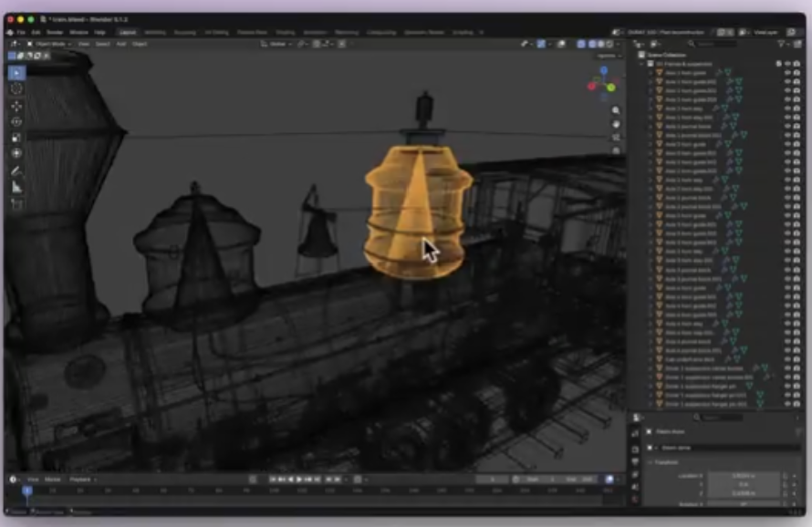Activate the 3D Cursor tool
812x527 pixels.
coord(16,88)
